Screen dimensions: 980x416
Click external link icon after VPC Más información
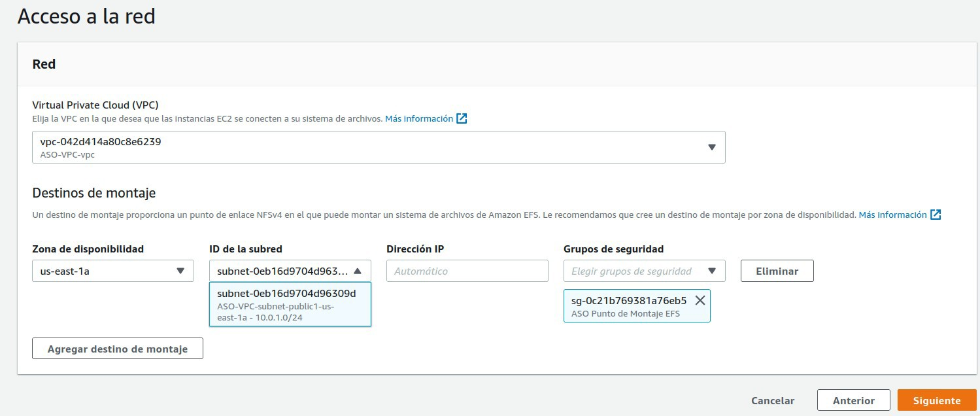462,118
